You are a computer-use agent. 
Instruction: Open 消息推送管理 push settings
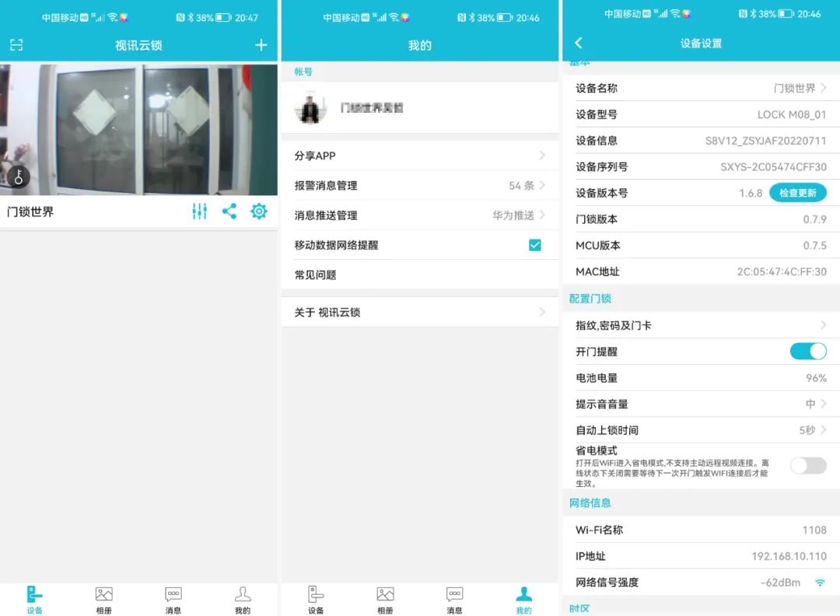420,215
